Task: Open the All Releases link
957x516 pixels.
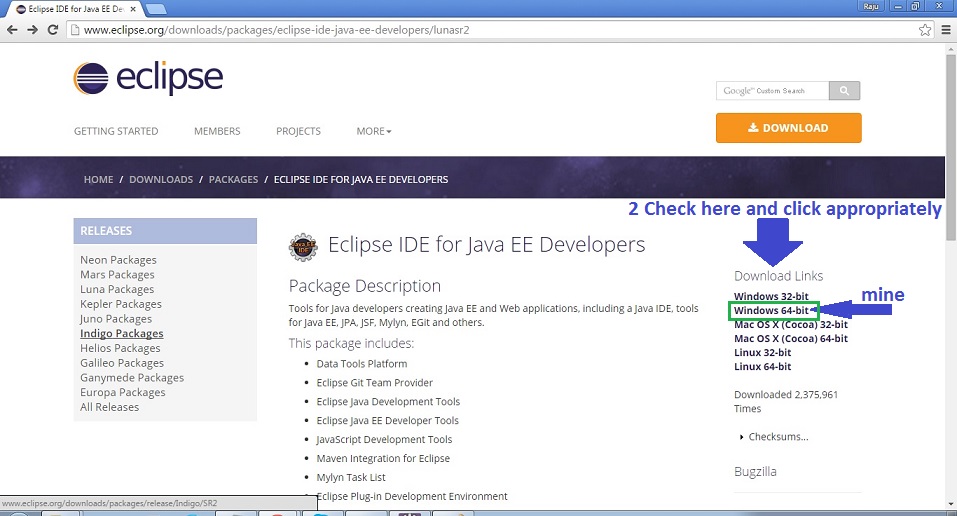Action: 109,407
